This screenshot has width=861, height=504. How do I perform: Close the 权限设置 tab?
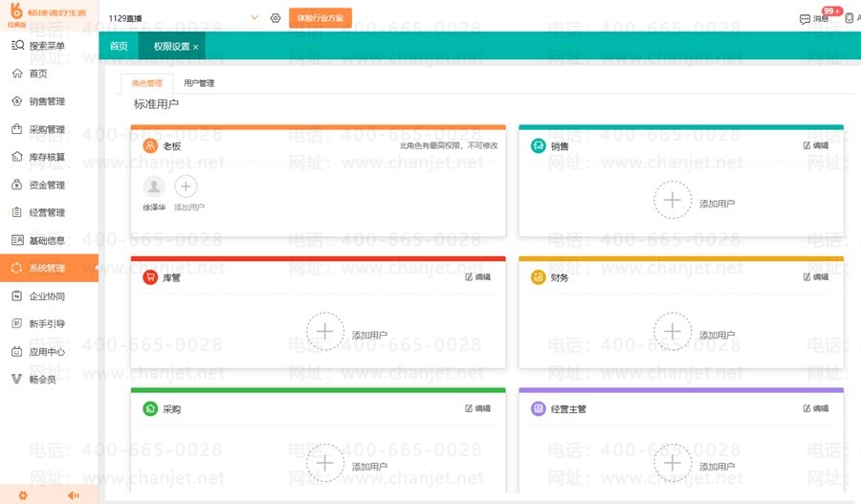[195, 47]
